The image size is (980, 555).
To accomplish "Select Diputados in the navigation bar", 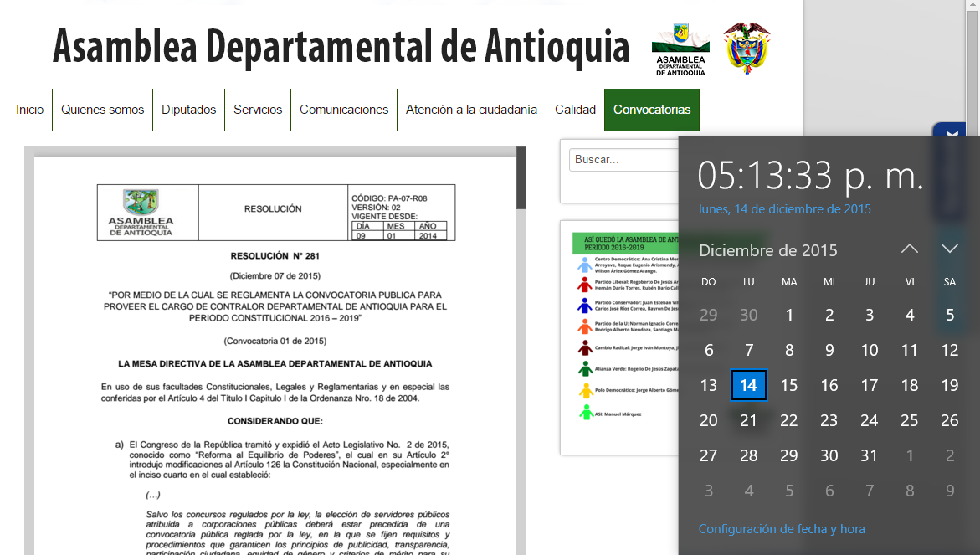I will click(188, 110).
